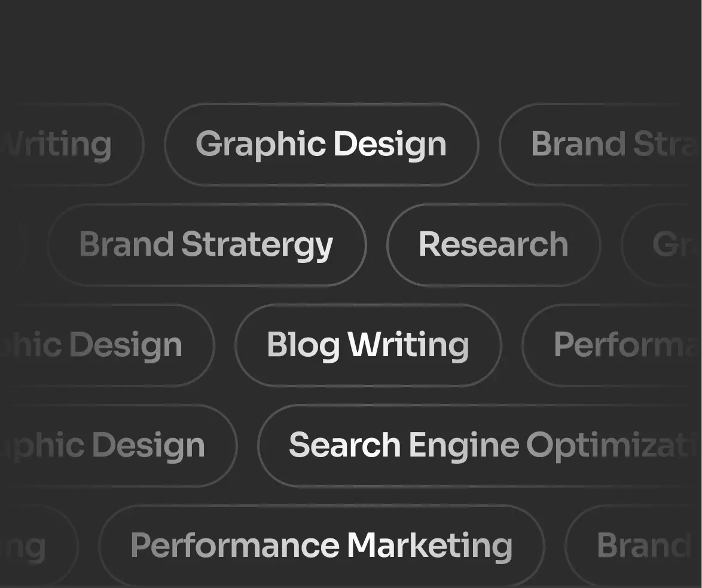Click Brand tag right of Performance Marketing

tap(637, 546)
